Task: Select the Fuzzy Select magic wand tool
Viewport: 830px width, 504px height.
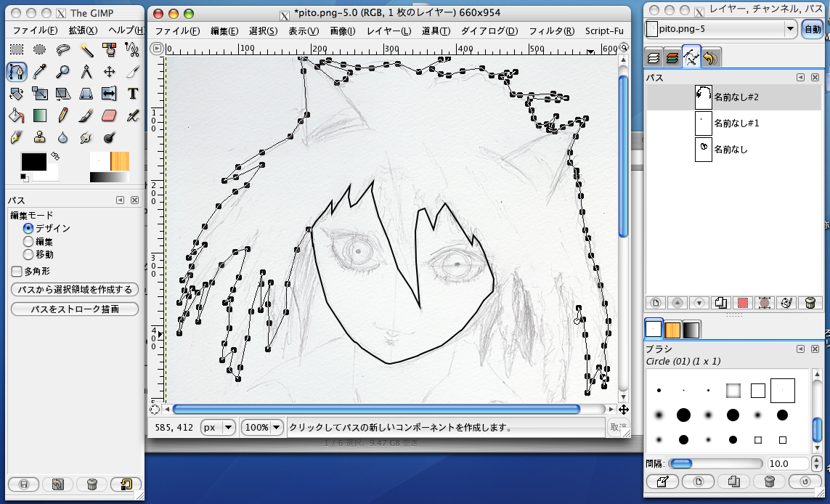Action: coord(86,50)
